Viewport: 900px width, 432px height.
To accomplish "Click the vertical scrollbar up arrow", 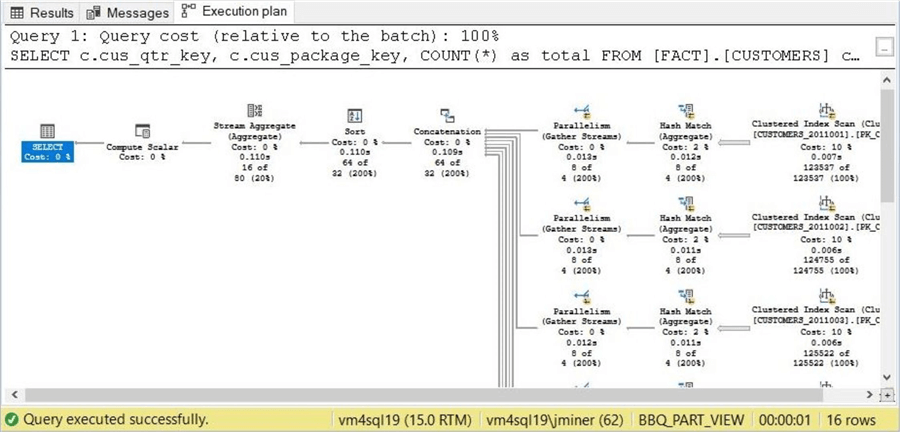I will (887, 81).
